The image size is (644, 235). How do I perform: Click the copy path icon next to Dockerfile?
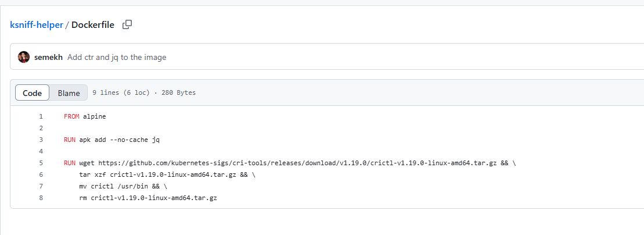(x=127, y=24)
